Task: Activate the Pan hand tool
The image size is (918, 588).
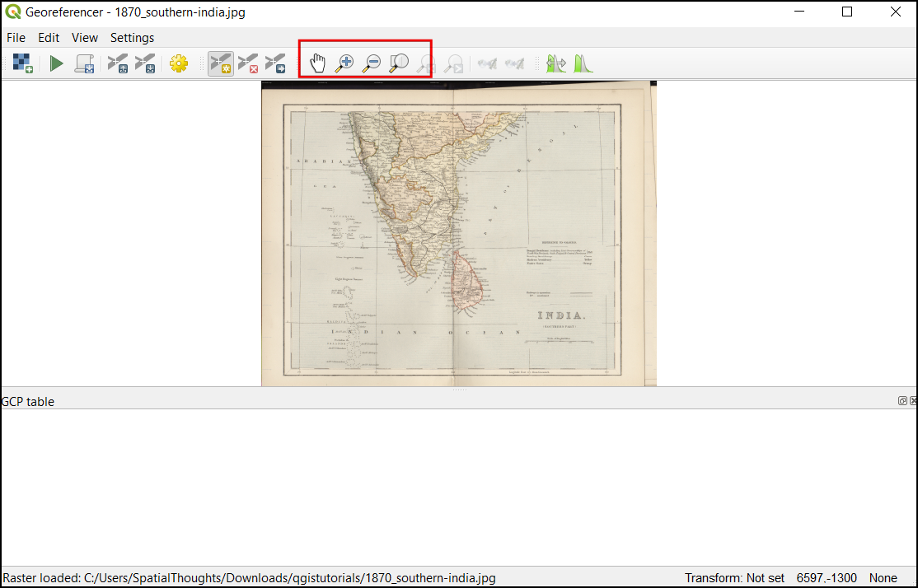Action: 317,63
